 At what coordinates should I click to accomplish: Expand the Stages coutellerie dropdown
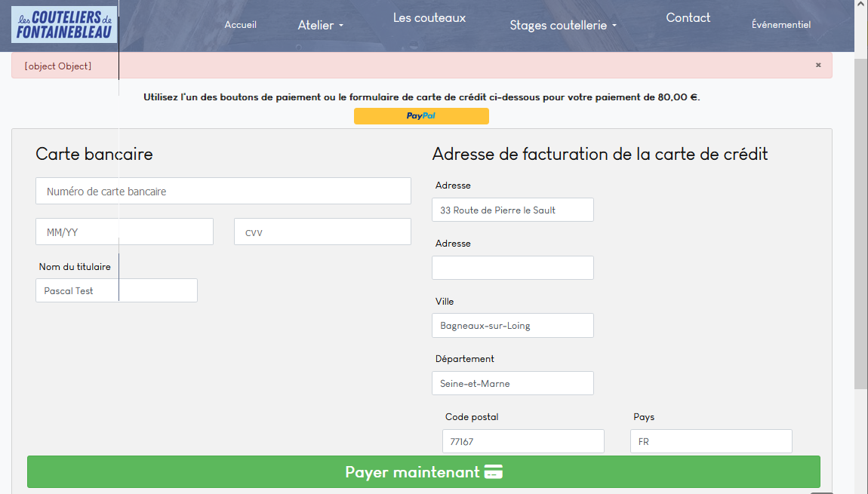[563, 26]
